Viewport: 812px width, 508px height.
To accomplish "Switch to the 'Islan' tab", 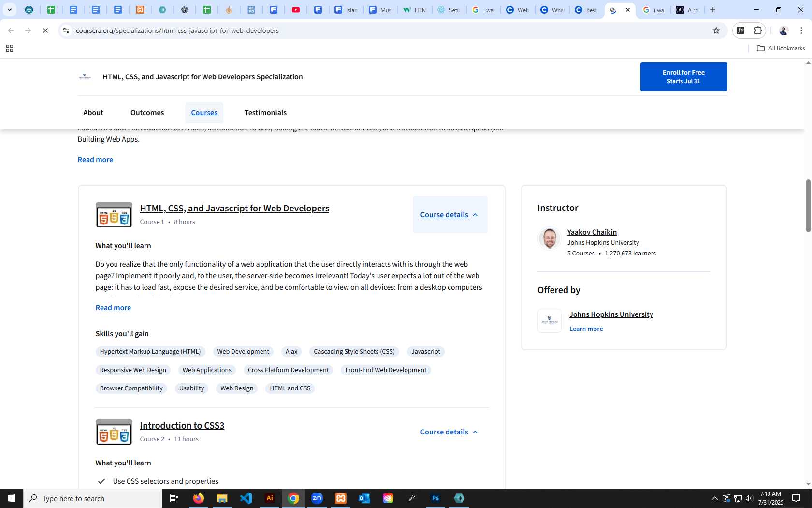I will tap(346, 10).
